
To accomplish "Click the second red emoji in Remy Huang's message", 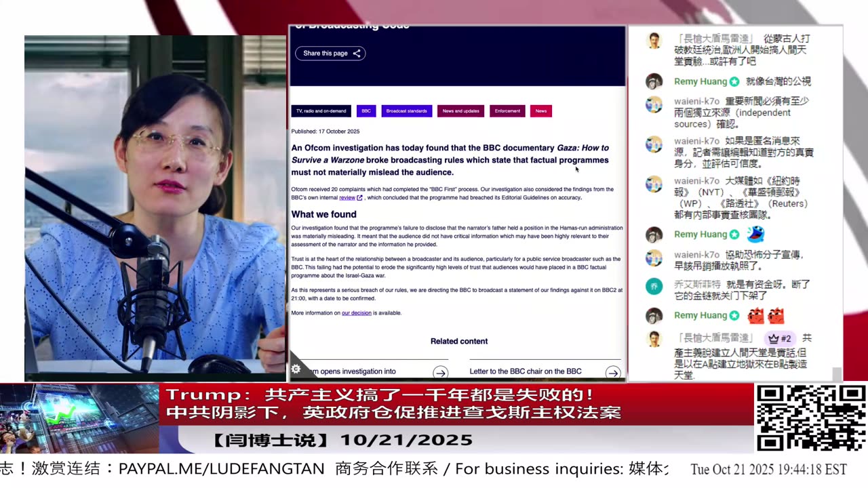I will click(x=776, y=316).
